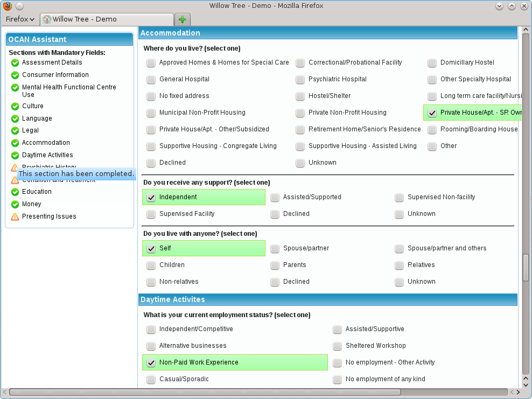The width and height of the screenshot is (532, 399).
Task: Select Assisted/Supportive employment checkbox
Action: click(337, 329)
